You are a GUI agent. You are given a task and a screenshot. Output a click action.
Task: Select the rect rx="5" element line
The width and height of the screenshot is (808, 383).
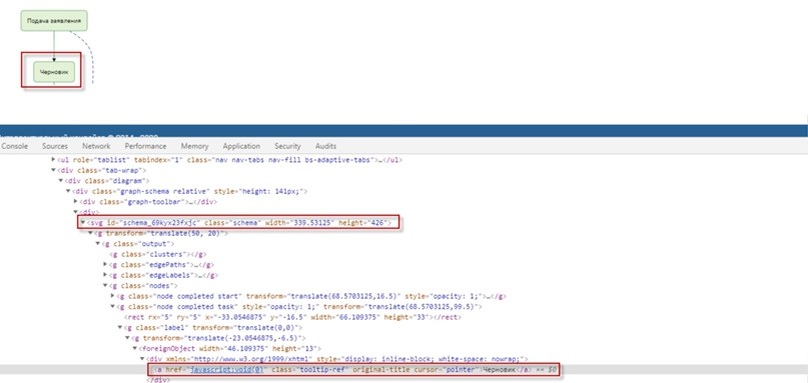(293, 318)
